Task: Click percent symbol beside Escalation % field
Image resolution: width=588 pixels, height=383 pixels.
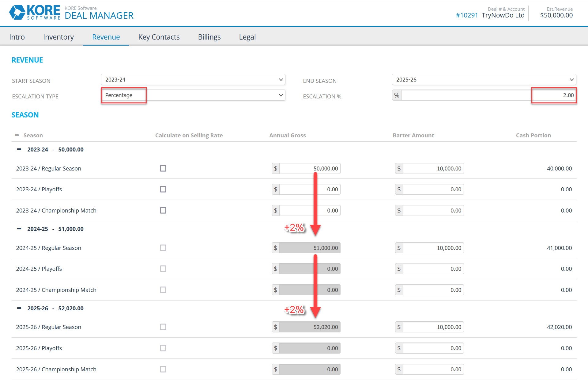Action: click(397, 95)
